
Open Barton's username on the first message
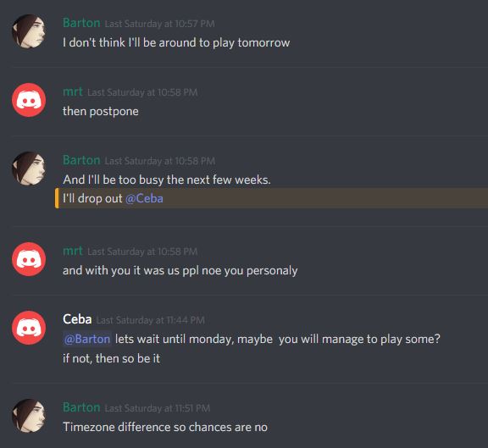(81, 23)
